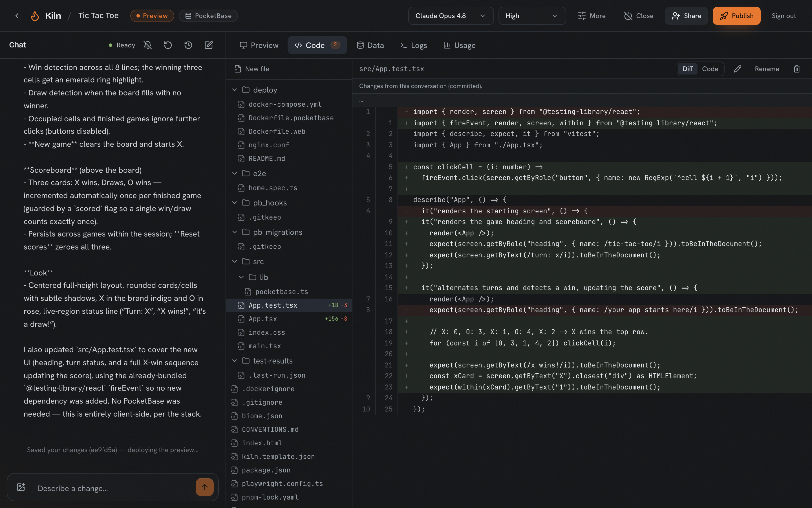This screenshot has width=812, height=508.
Task: Open the More options menu
Action: click(x=592, y=16)
